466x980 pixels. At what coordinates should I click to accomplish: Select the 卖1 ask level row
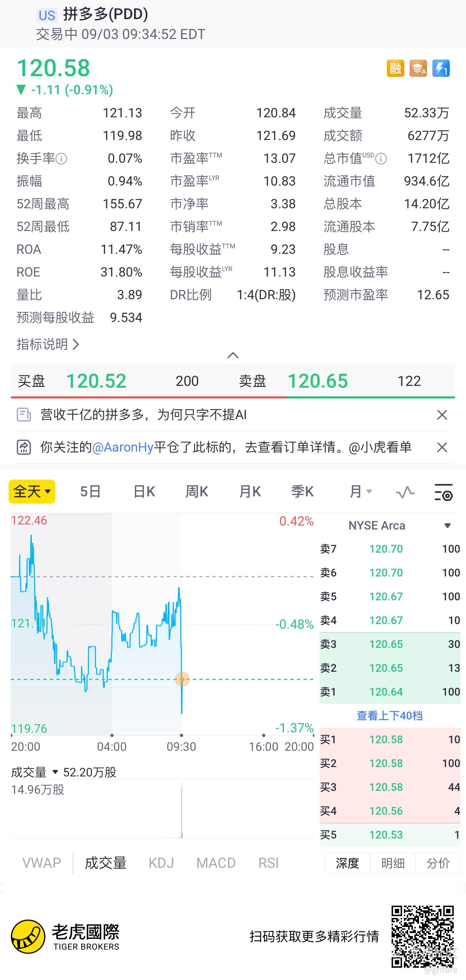pyautogui.click(x=390, y=692)
